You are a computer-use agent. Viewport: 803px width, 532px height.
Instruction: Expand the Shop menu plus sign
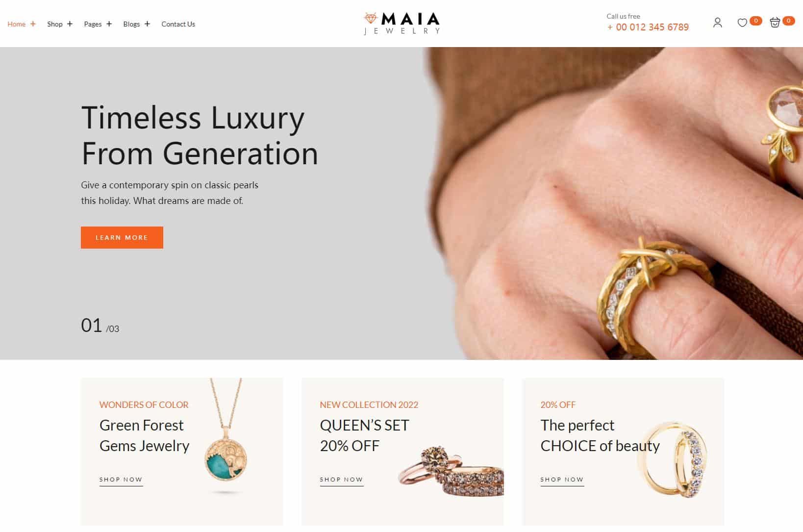(x=70, y=24)
